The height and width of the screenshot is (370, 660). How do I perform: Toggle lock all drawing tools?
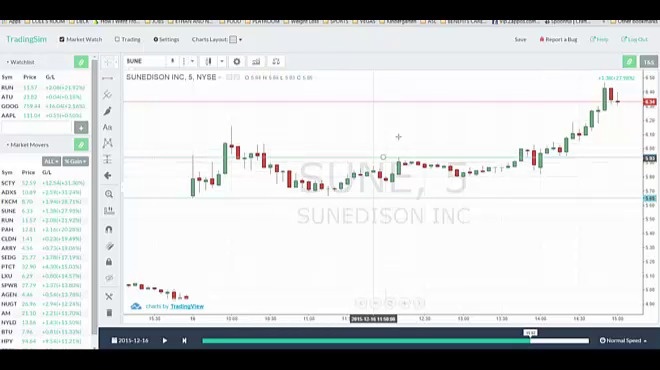[109, 262]
